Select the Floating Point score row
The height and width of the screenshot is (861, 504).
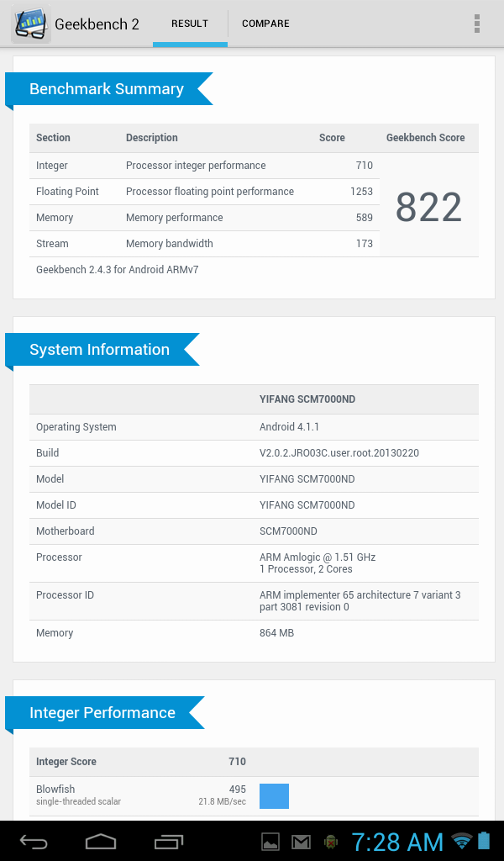[x=204, y=192]
